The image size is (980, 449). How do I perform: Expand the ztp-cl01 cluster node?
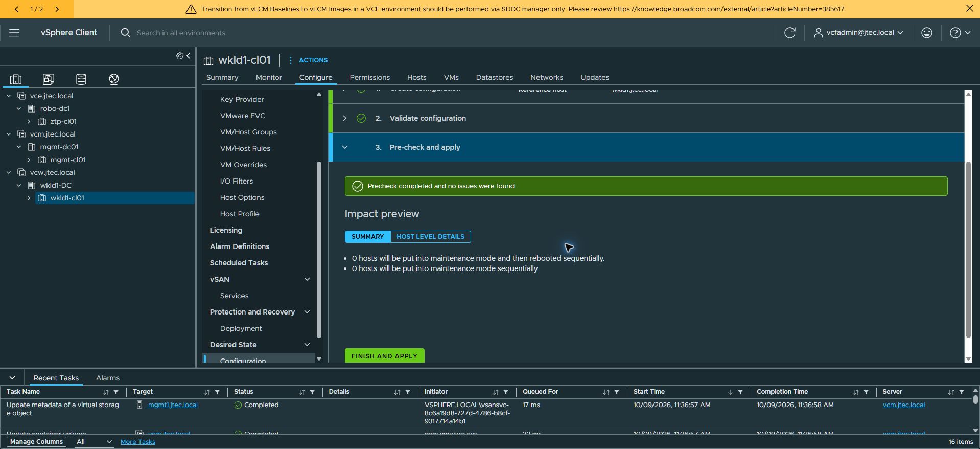coord(29,121)
